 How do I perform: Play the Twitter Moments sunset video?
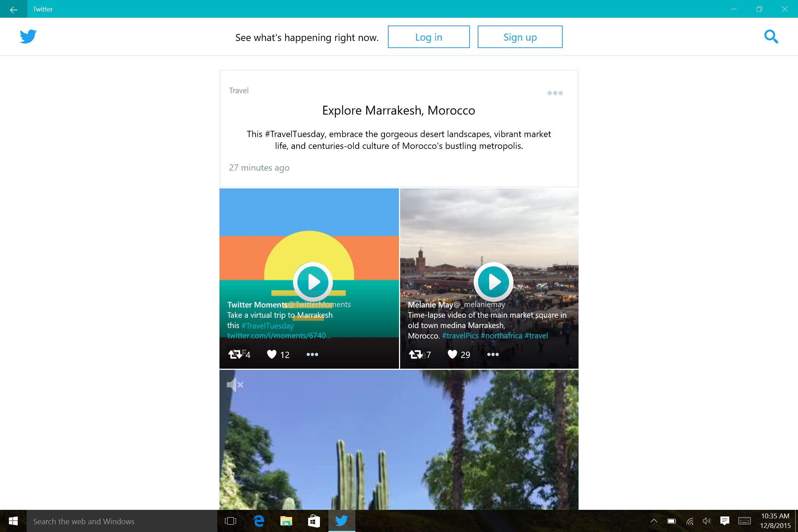click(x=313, y=282)
